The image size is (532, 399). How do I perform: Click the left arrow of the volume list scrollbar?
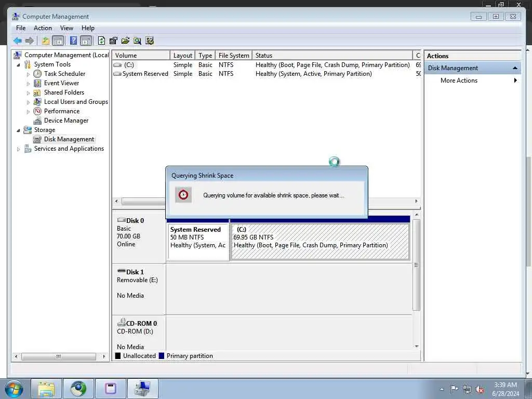point(117,201)
